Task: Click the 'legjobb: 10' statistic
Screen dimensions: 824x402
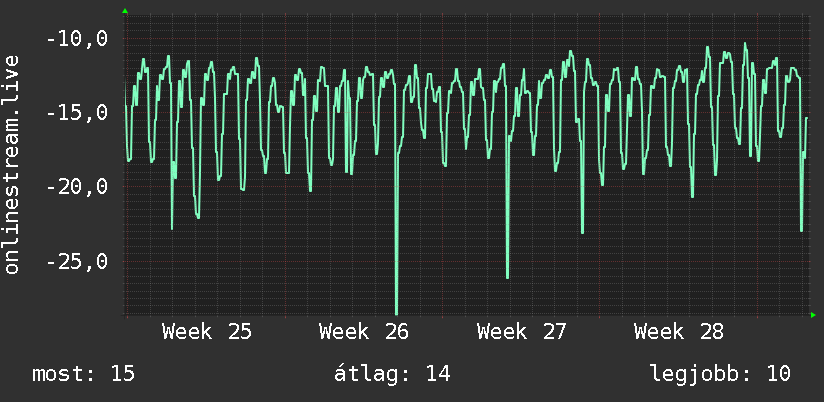Action: point(720,374)
